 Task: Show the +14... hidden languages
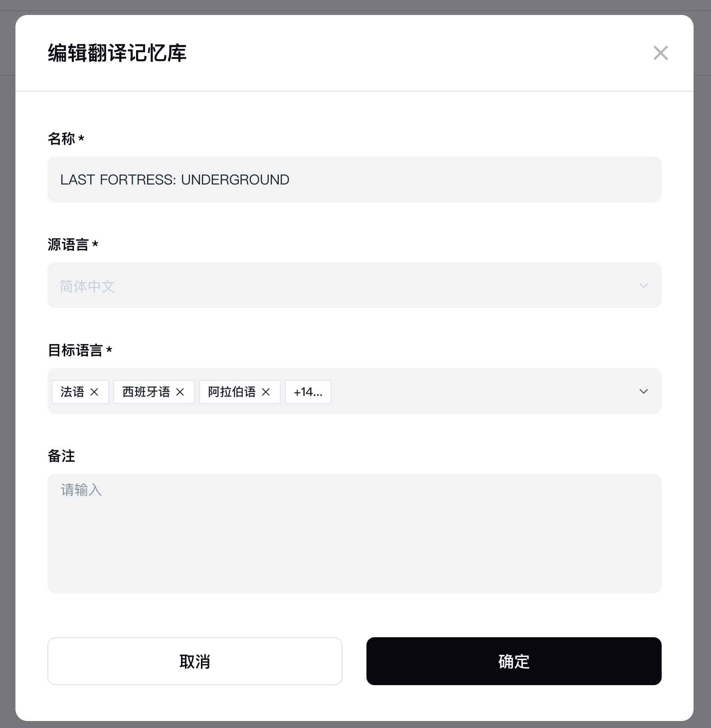[308, 392]
